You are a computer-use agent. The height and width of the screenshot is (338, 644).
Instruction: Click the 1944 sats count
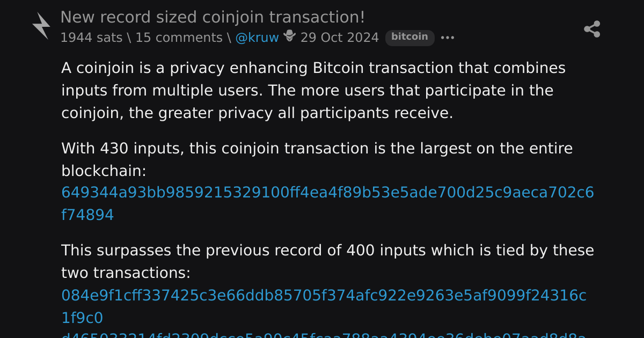pos(91,38)
